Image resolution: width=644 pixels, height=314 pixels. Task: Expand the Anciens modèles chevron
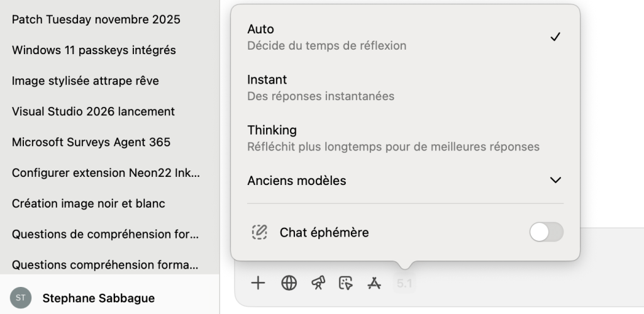555,181
